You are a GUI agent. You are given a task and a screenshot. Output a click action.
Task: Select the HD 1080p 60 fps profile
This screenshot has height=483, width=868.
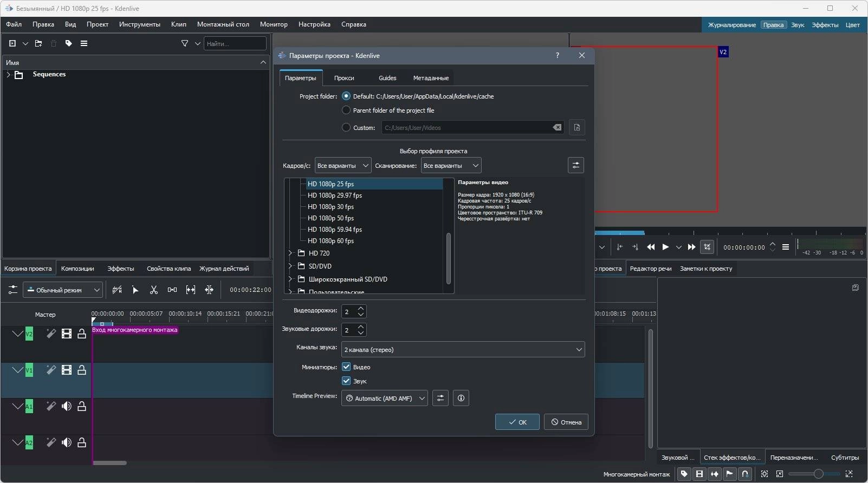(x=331, y=241)
